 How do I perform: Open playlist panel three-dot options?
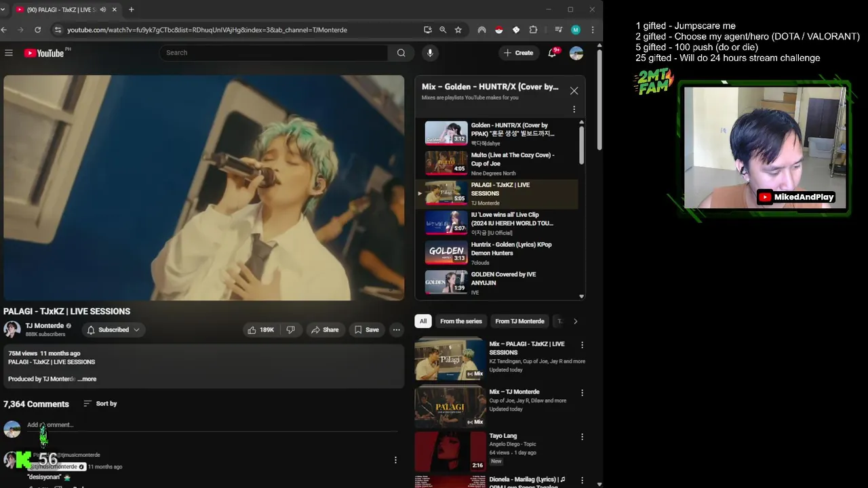pos(574,109)
